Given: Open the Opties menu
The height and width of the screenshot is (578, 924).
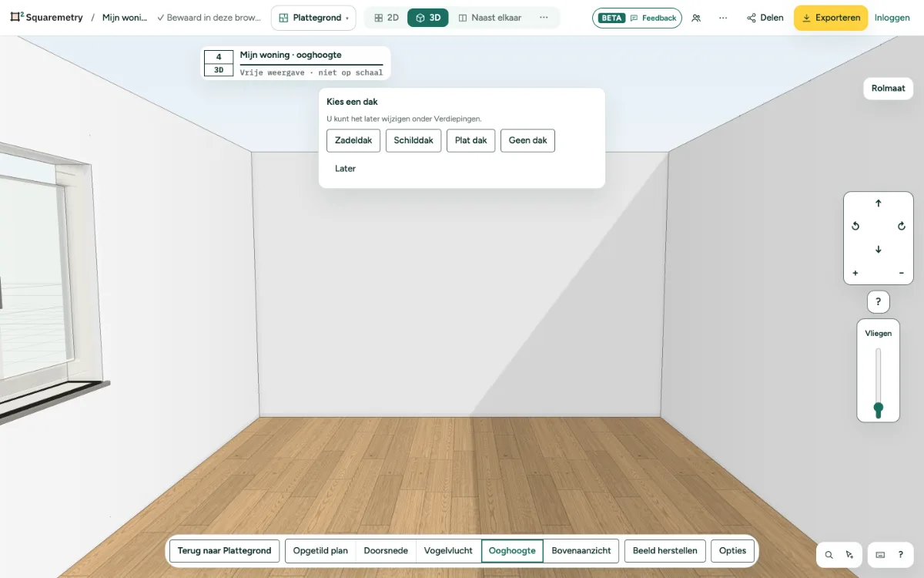Looking at the screenshot, I should coord(733,551).
